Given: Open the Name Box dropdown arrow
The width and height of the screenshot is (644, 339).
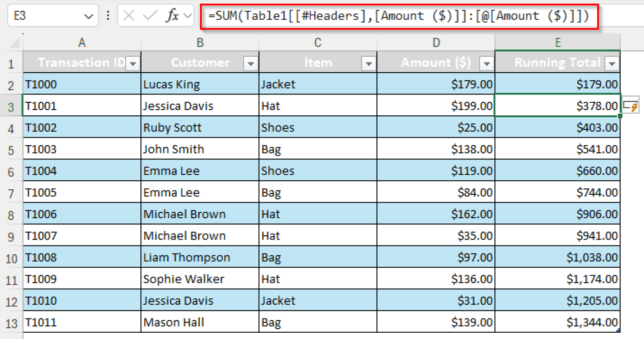Looking at the screenshot, I should [88, 15].
